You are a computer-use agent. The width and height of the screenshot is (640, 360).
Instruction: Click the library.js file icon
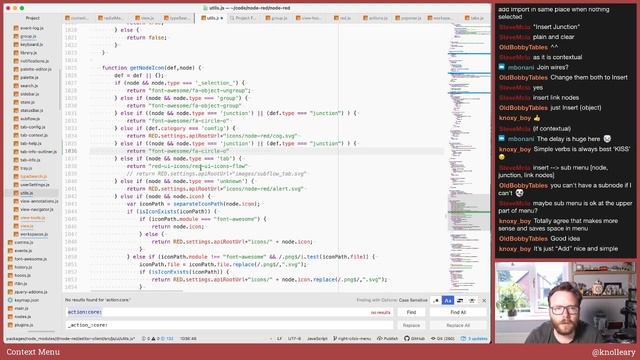(16, 53)
